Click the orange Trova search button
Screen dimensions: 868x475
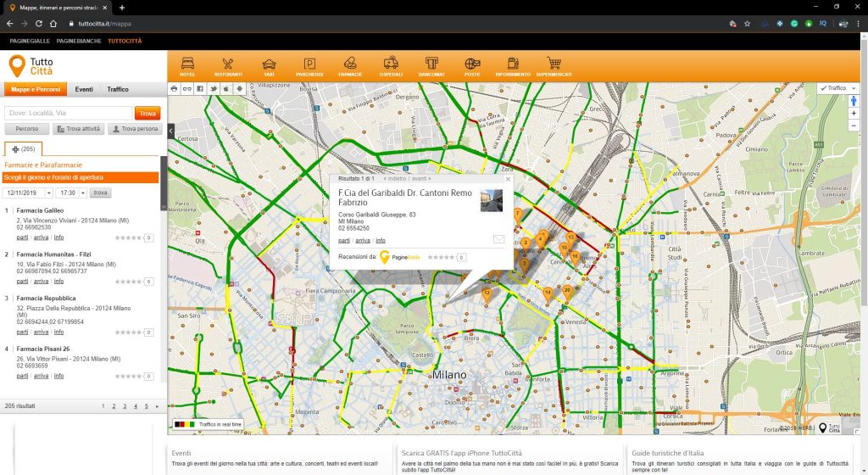pyautogui.click(x=147, y=113)
